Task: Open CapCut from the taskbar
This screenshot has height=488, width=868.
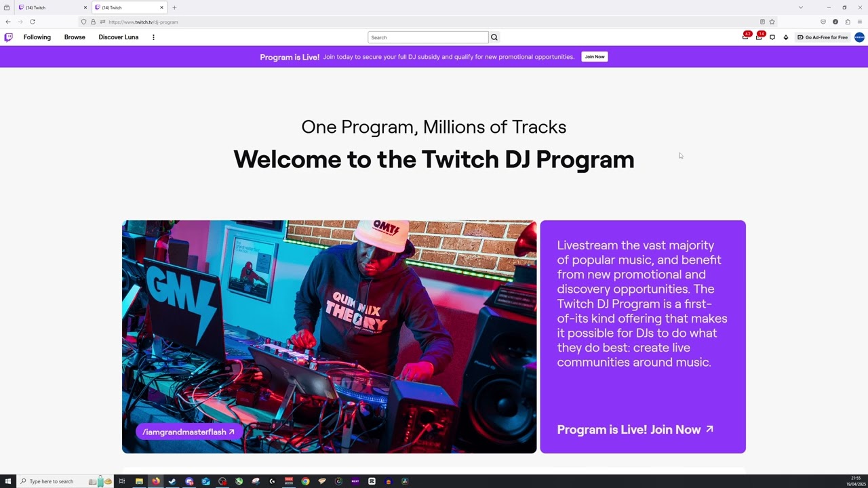Action: [x=372, y=481]
